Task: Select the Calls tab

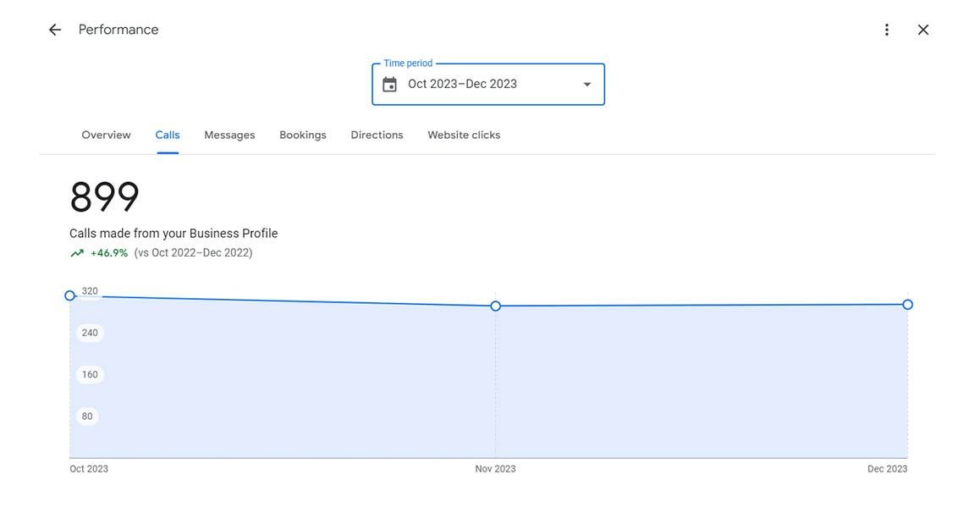Action: 168,135
